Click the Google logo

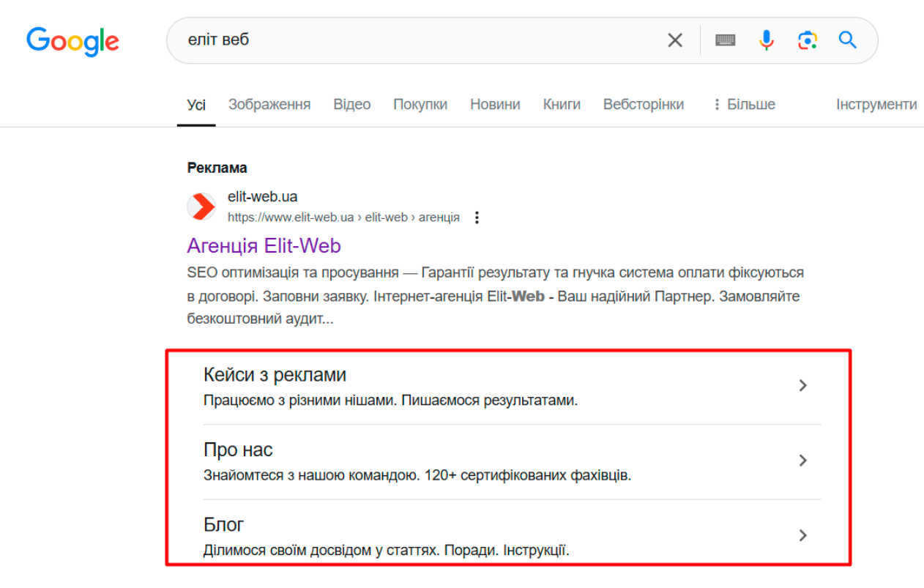click(x=72, y=41)
